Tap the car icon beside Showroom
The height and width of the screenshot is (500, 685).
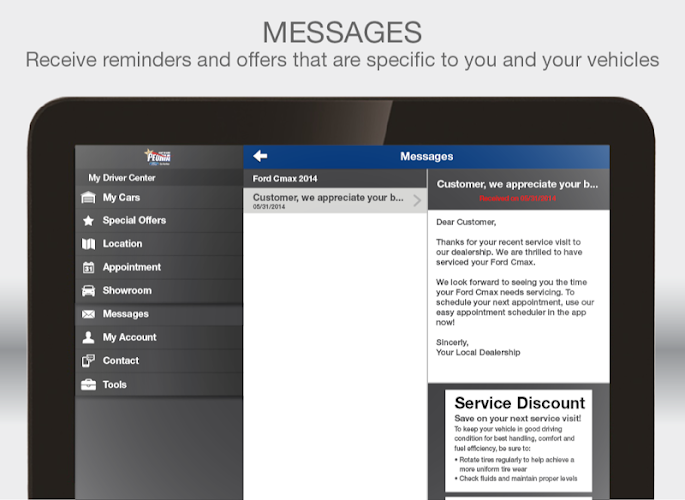click(x=88, y=290)
